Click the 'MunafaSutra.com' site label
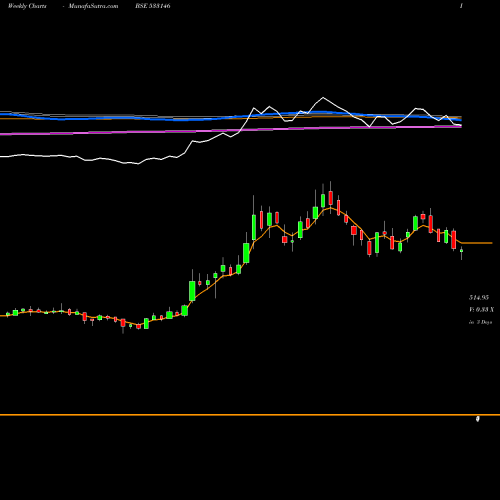 (x=93, y=6)
